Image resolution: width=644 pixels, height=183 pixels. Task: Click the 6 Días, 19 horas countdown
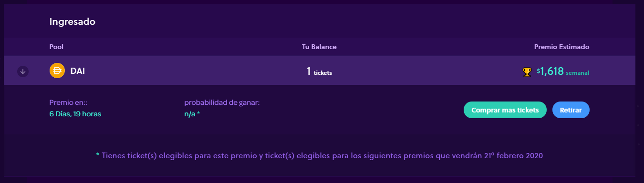tap(75, 114)
